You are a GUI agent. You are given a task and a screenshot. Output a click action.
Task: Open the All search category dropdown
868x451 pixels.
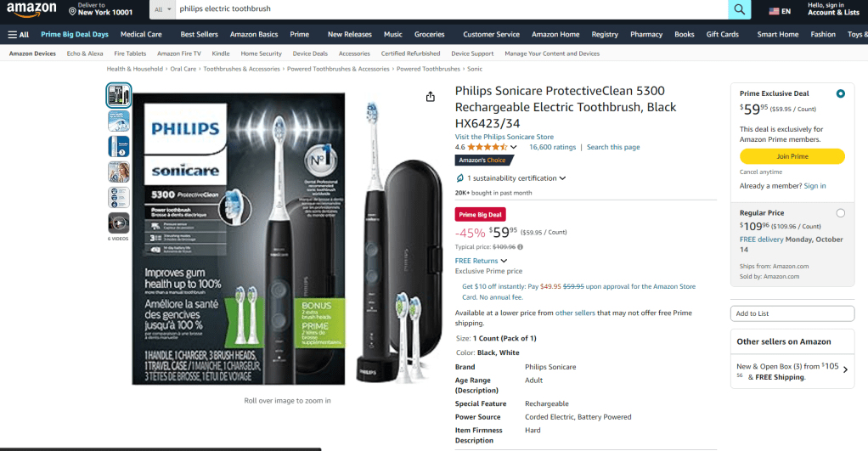(163, 9)
